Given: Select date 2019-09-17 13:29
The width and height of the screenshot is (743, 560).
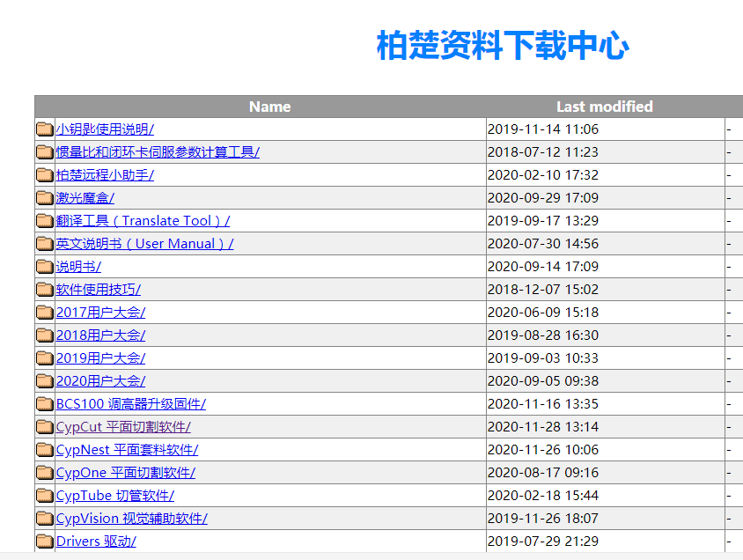Looking at the screenshot, I should pos(543,221).
